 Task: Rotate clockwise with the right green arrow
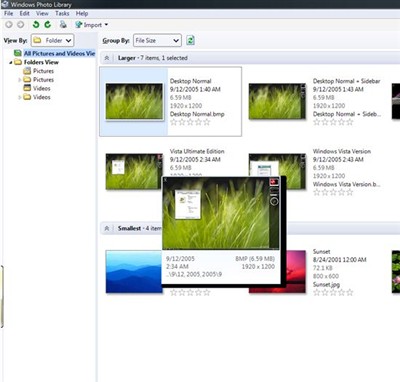[x=48, y=24]
